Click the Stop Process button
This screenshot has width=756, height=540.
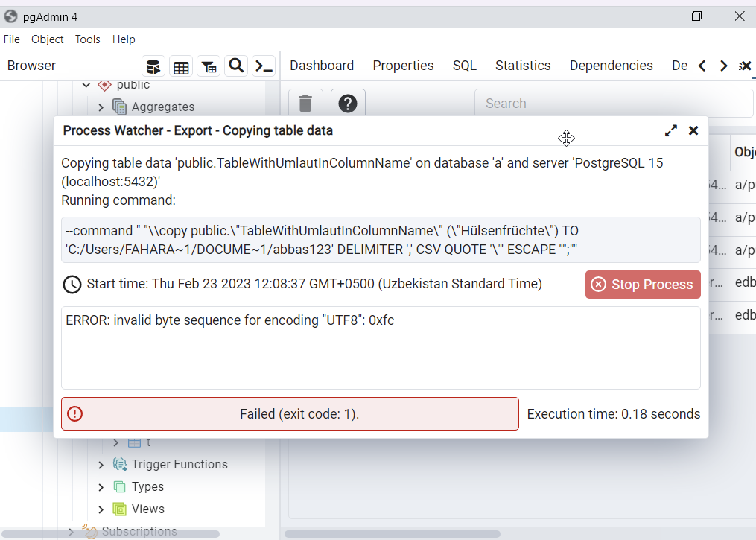tap(642, 284)
